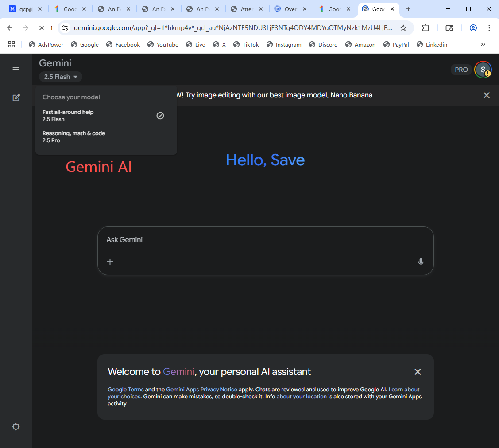The image size is (499, 448).
Task: Close the Nano Banana announcement banner
Action: tap(487, 95)
